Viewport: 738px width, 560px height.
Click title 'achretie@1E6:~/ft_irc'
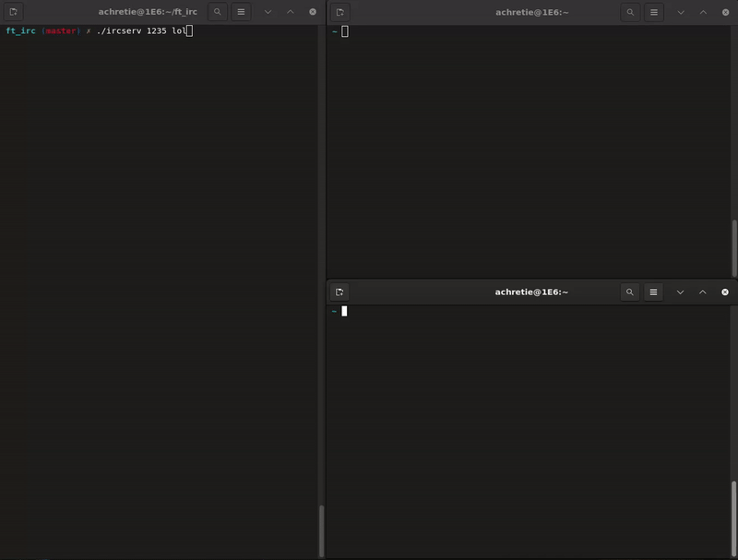[x=148, y=12]
